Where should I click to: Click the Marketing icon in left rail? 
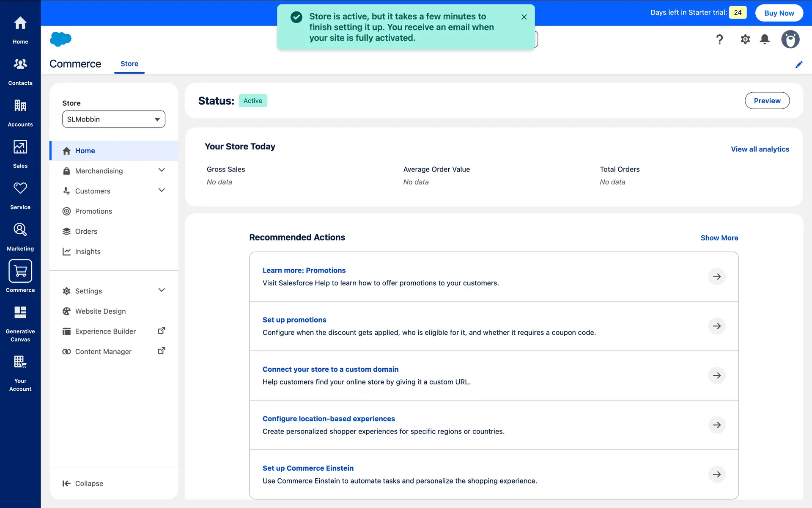click(20, 230)
